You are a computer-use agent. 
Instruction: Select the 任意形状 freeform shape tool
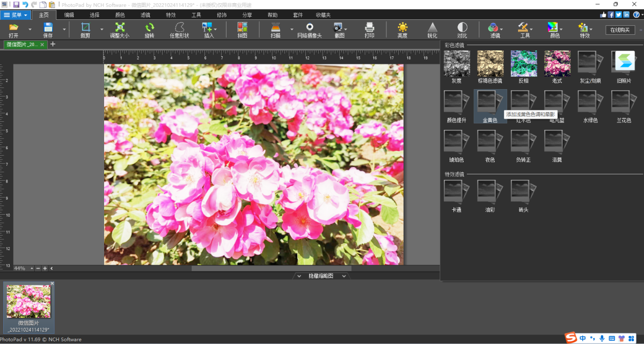[x=179, y=27]
